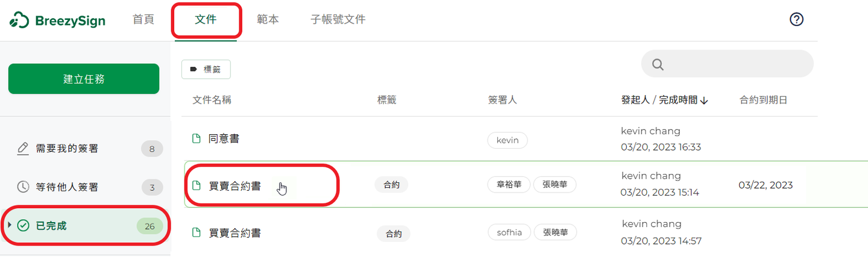
Task: Open 需要我的簽署 list with 8 items
Action: [86, 149]
